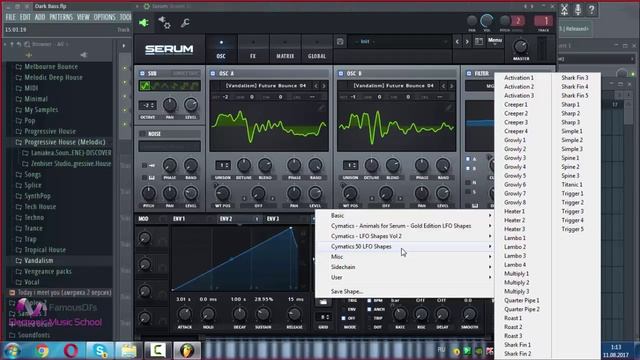Toggle OSC A enable switch
Screen dimensions: 640x360
[x=213, y=73]
